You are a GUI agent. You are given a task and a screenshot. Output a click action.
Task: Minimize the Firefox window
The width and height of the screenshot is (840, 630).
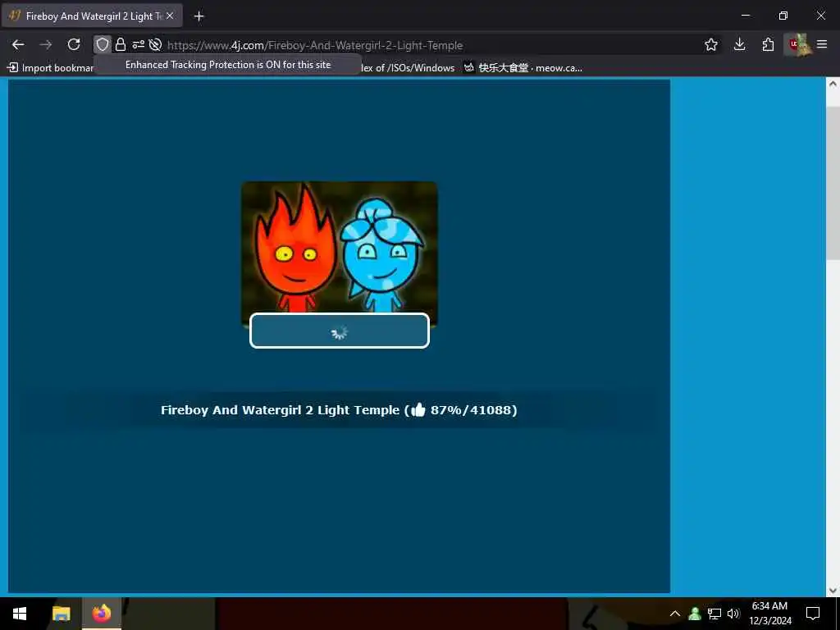[745, 16]
